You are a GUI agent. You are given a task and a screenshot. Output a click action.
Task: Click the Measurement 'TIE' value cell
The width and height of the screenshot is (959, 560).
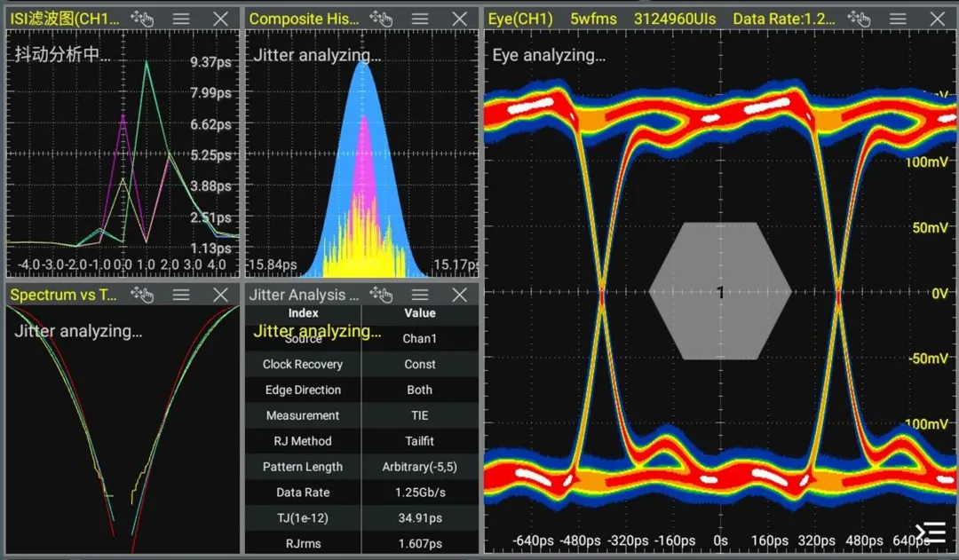[420, 415]
